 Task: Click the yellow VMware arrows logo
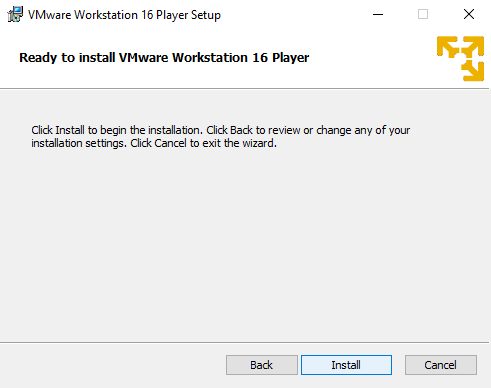[x=460, y=58]
